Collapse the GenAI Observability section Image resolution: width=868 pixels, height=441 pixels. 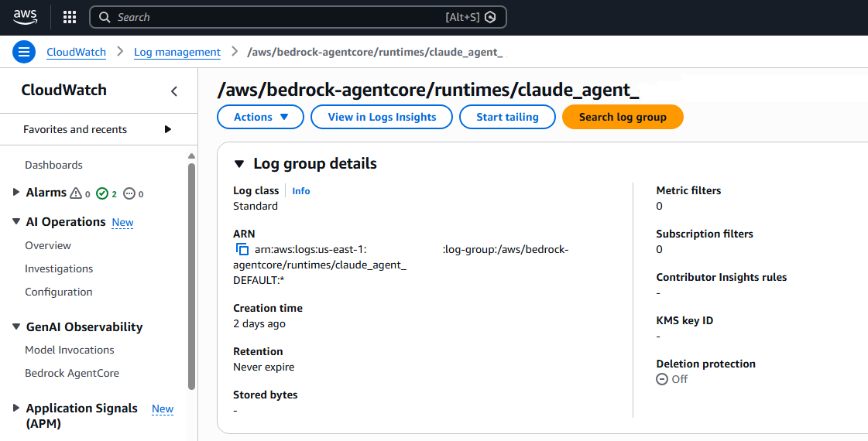tap(16, 327)
